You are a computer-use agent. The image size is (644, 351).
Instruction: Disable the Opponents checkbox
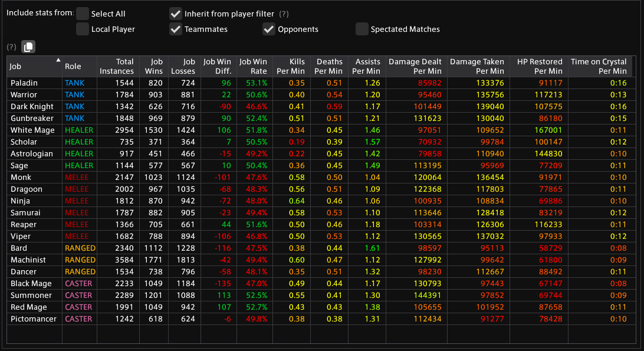[x=269, y=29]
